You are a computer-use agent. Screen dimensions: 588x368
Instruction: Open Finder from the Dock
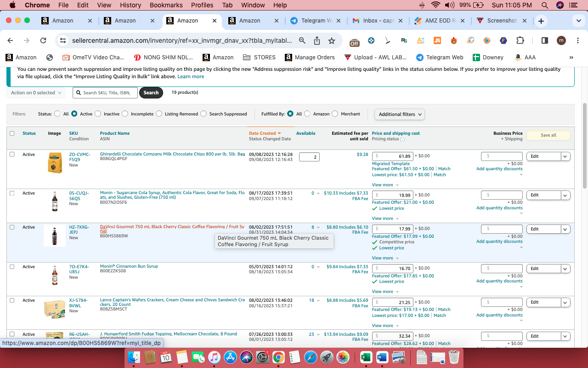[134, 357]
